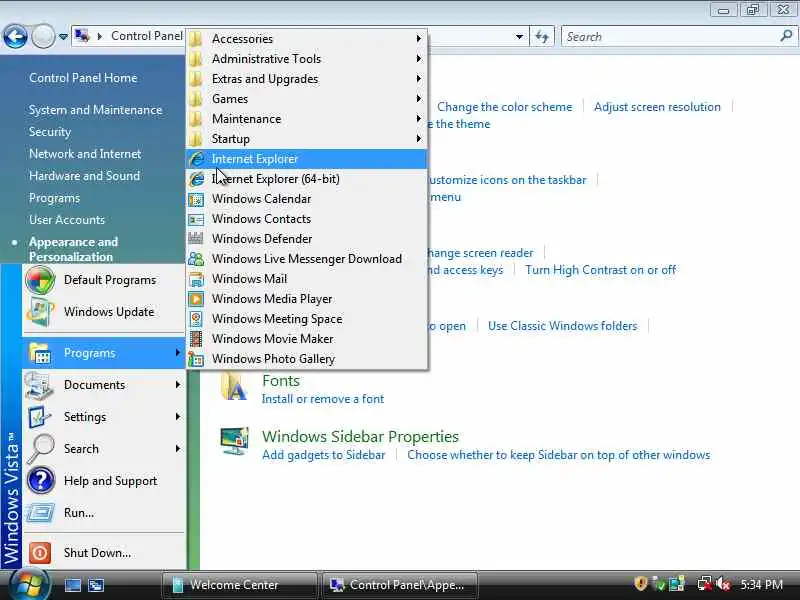Select Help and Support in Start menu

pos(104,481)
